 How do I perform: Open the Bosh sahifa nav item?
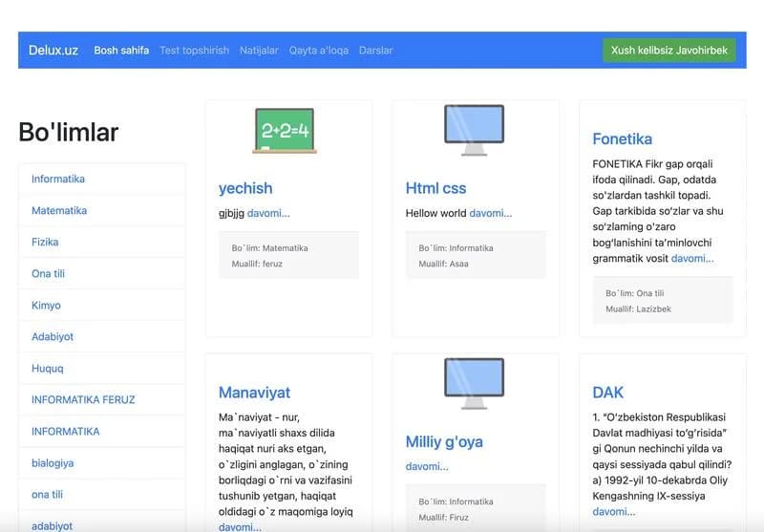click(121, 51)
